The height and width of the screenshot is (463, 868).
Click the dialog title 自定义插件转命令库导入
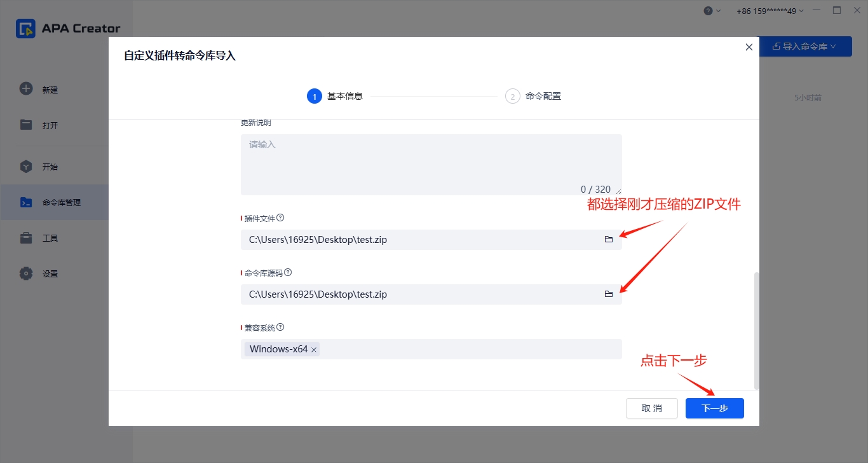point(180,56)
